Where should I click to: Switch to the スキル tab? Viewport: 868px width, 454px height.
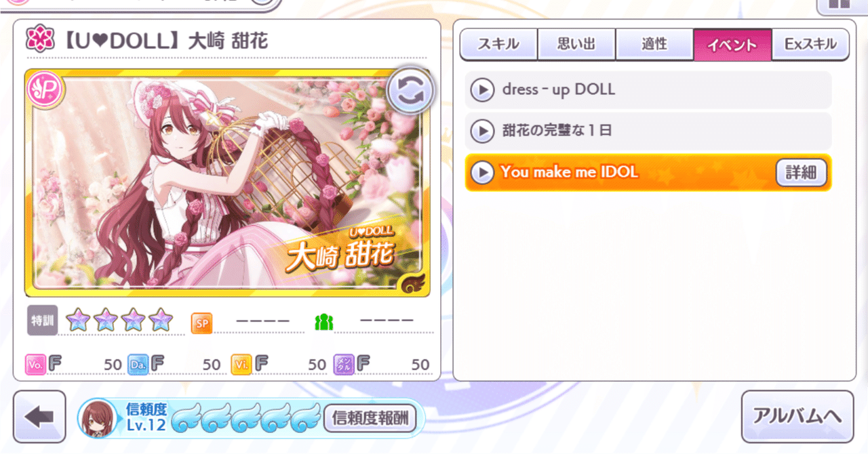click(x=498, y=45)
